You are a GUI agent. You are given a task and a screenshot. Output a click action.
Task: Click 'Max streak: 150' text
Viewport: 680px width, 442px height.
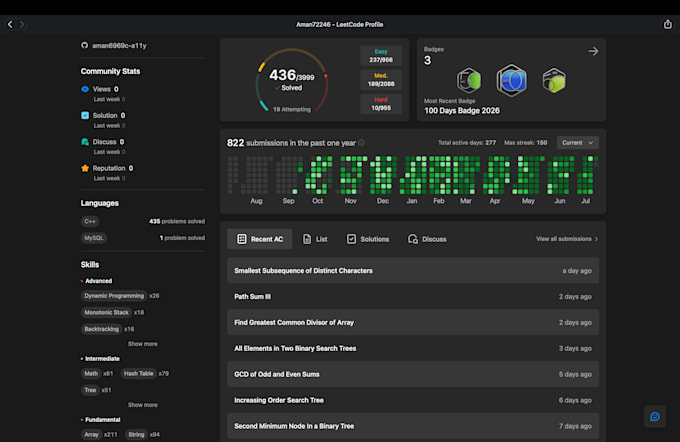(526, 143)
